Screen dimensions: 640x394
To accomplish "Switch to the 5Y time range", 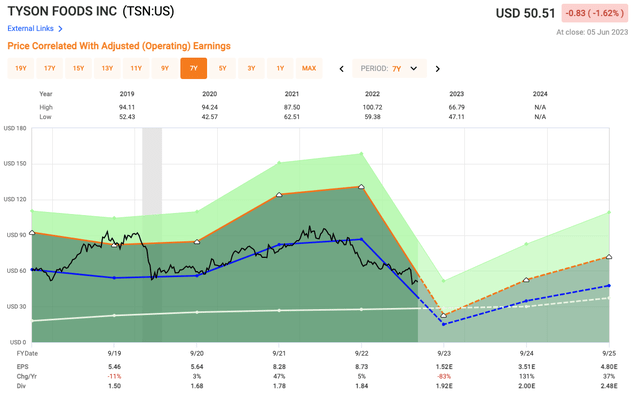I will (222, 68).
